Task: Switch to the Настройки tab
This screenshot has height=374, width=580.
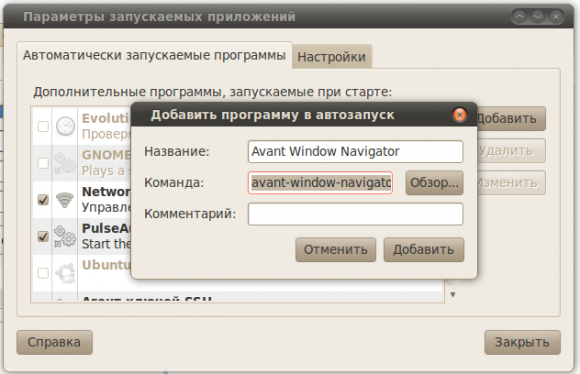Action: (331, 57)
